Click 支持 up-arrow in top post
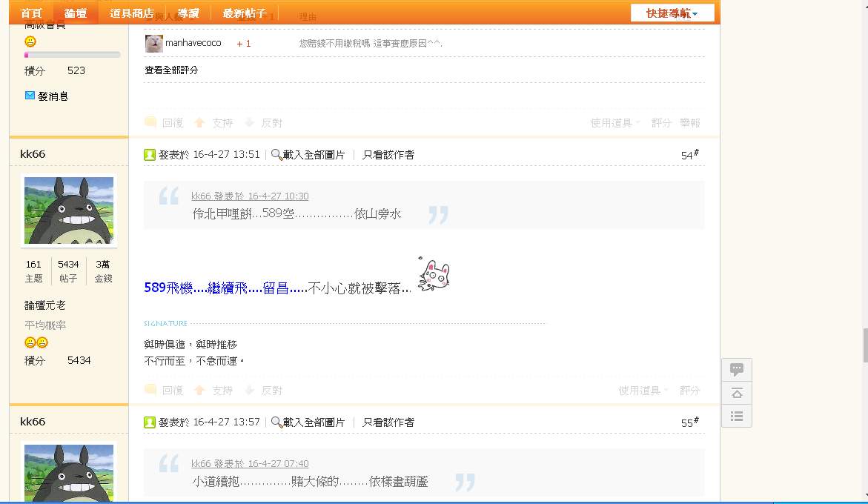This screenshot has height=504, width=868. tap(200, 123)
